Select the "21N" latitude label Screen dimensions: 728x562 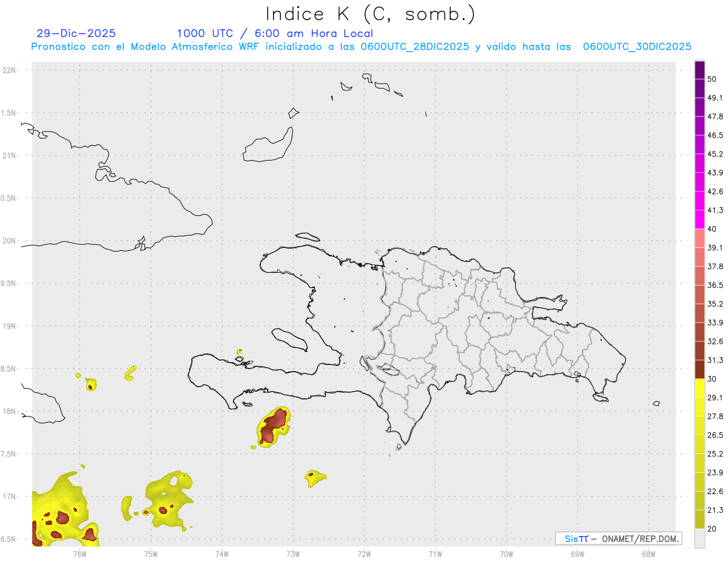click(10, 155)
